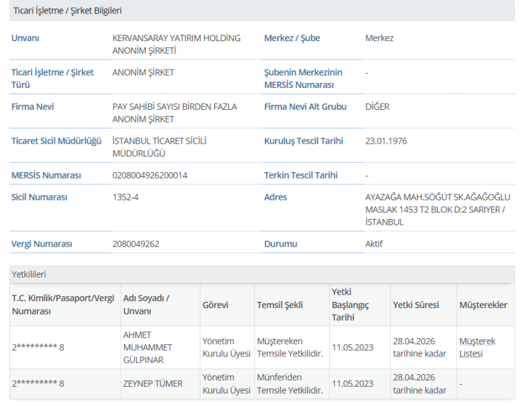Screen dimensions: 532x406
Task: Click the founding date 23.01.1976
Action: coord(386,141)
